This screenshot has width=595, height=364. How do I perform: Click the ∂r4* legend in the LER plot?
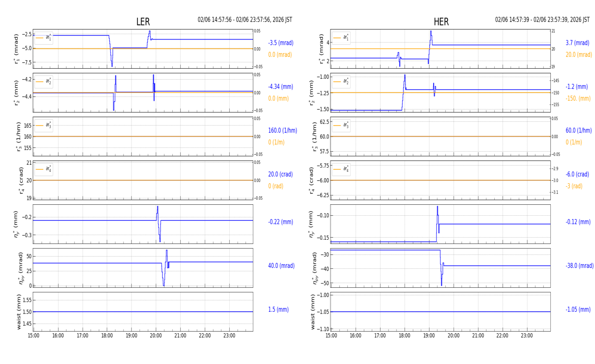pyautogui.click(x=44, y=169)
